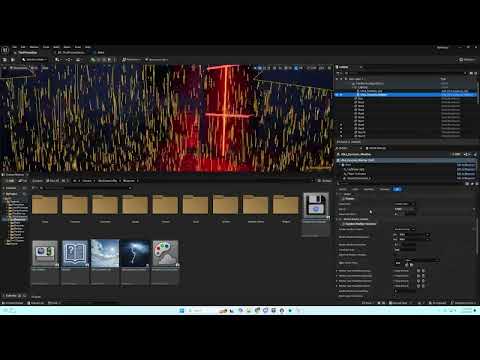
Task: Select the Outliner panel tab
Action: (x=343, y=67)
